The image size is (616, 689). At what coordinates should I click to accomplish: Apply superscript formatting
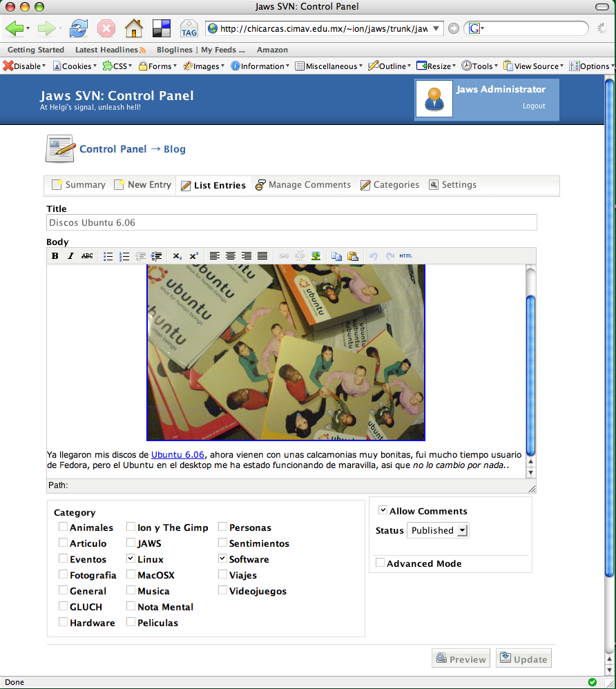[x=193, y=256]
